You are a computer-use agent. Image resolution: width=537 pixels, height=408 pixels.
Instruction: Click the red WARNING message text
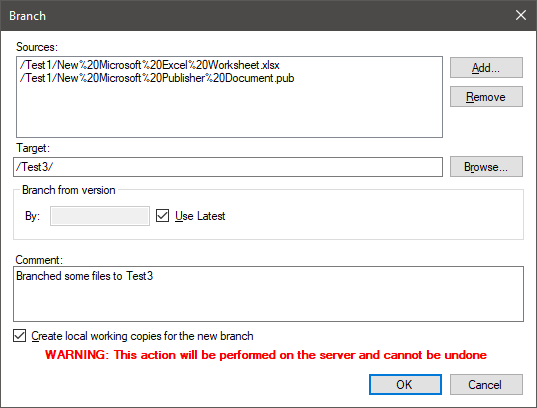266,355
